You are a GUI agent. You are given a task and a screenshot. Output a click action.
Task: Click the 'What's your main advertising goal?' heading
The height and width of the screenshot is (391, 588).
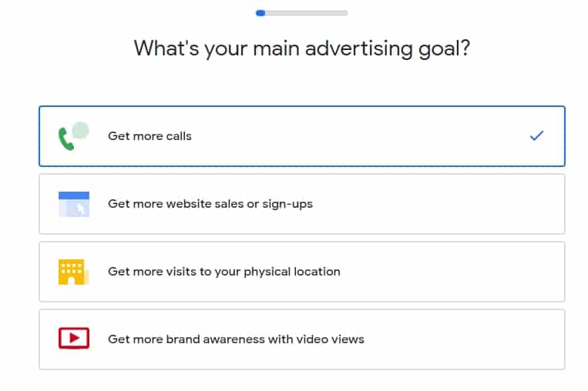tap(302, 48)
